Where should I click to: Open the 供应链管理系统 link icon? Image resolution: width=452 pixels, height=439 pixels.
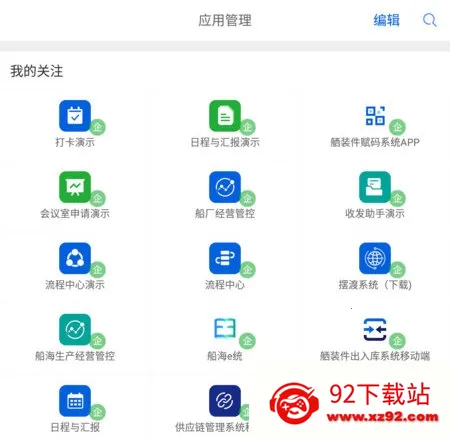pyautogui.click(x=225, y=401)
